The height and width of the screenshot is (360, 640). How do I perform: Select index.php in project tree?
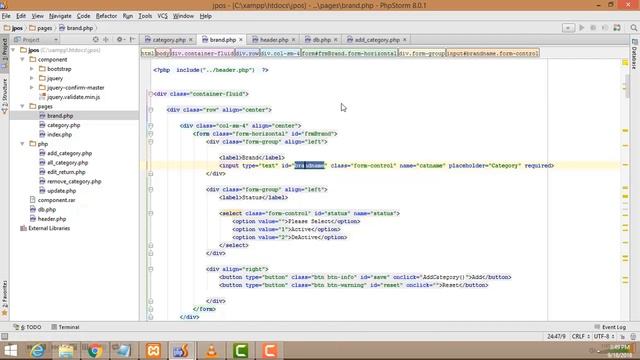(59, 135)
